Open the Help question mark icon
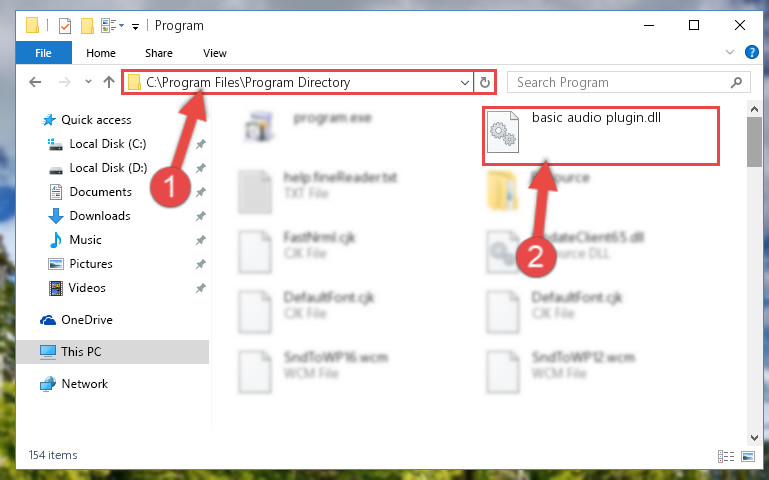 [x=751, y=52]
